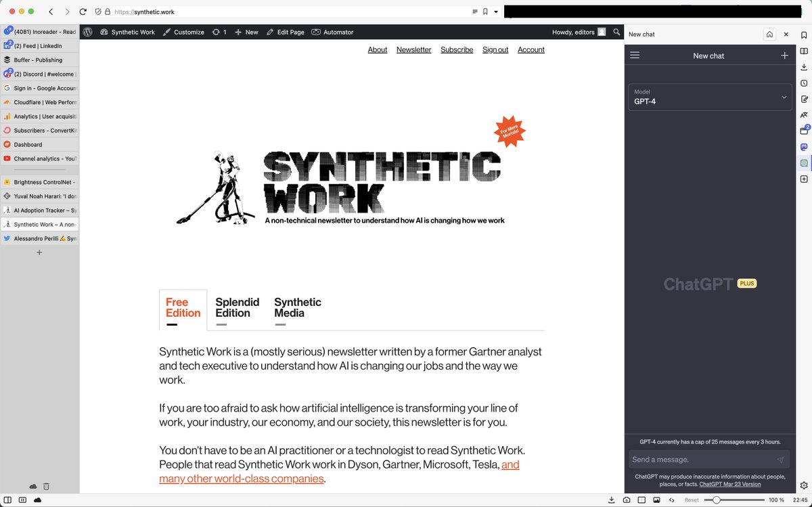Go forward with the forward arrow
812x507 pixels.
pyautogui.click(x=67, y=12)
